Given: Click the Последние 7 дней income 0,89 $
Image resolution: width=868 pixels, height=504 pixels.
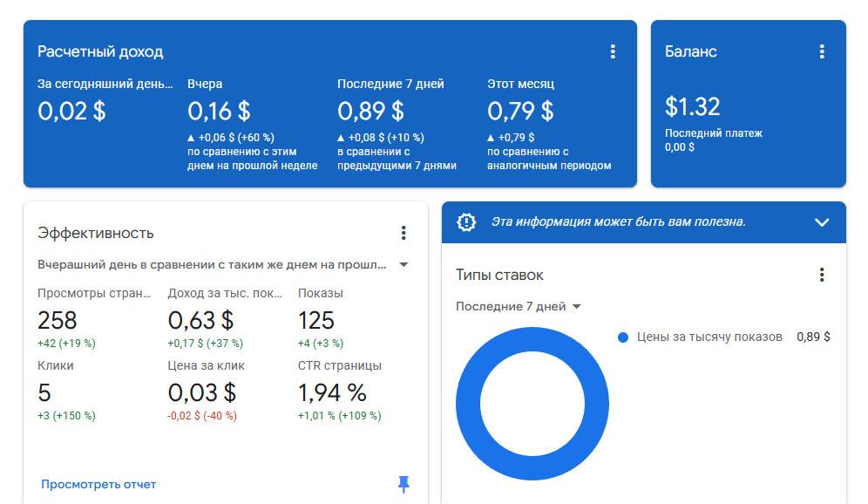Looking at the screenshot, I should (x=370, y=111).
